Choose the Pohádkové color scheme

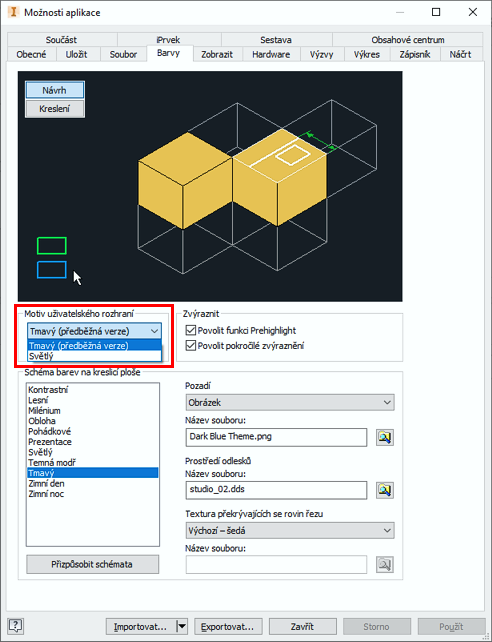tap(92, 431)
